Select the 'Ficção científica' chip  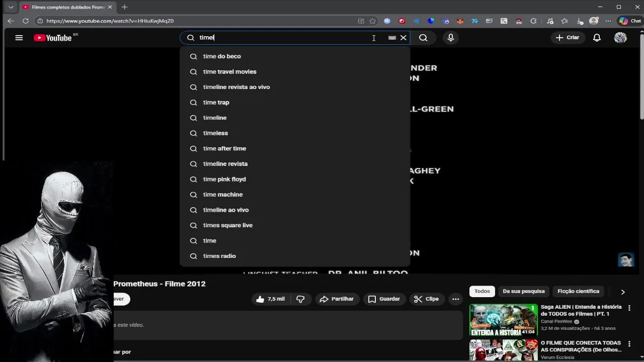click(x=579, y=291)
